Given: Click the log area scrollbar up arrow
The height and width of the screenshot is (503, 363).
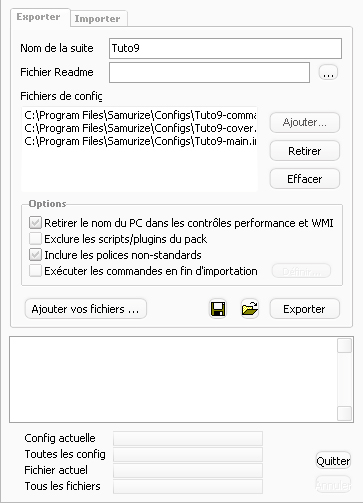Looking at the screenshot, I should click(x=344, y=345).
